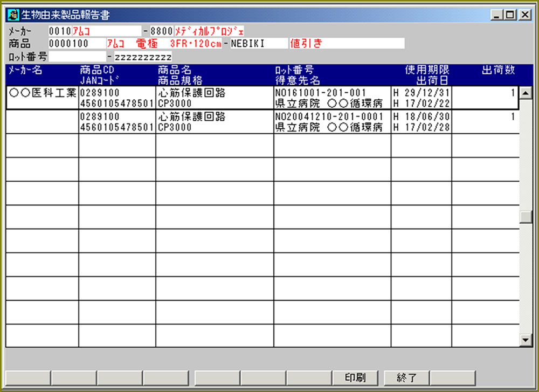Click the empty ロット番号 start field
539x392 pixels.
[77, 57]
